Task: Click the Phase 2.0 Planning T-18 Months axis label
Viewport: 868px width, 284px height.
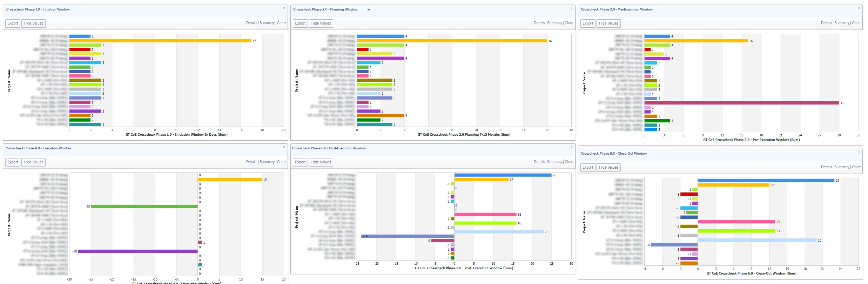Action: [464, 135]
